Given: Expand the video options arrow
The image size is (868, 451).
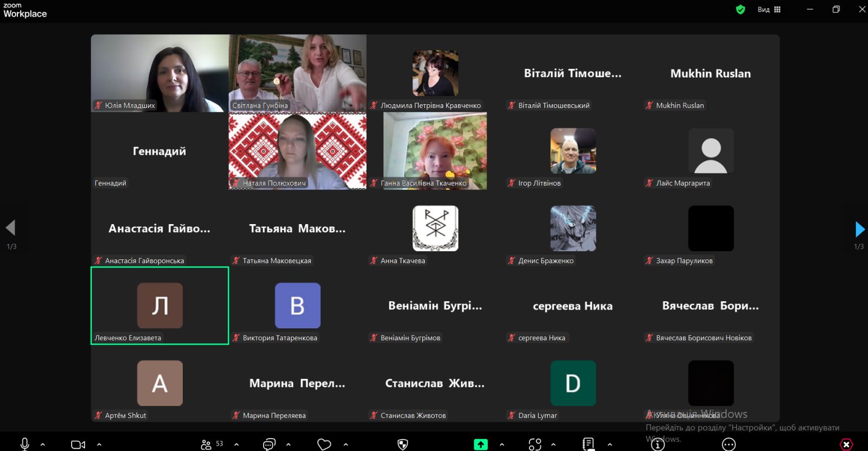Looking at the screenshot, I should click(99, 444).
